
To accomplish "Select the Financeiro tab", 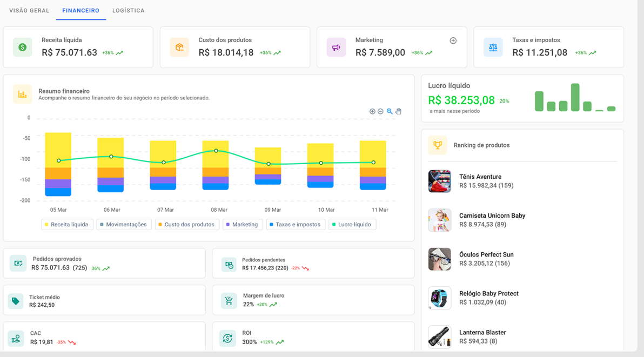I will coord(81,11).
